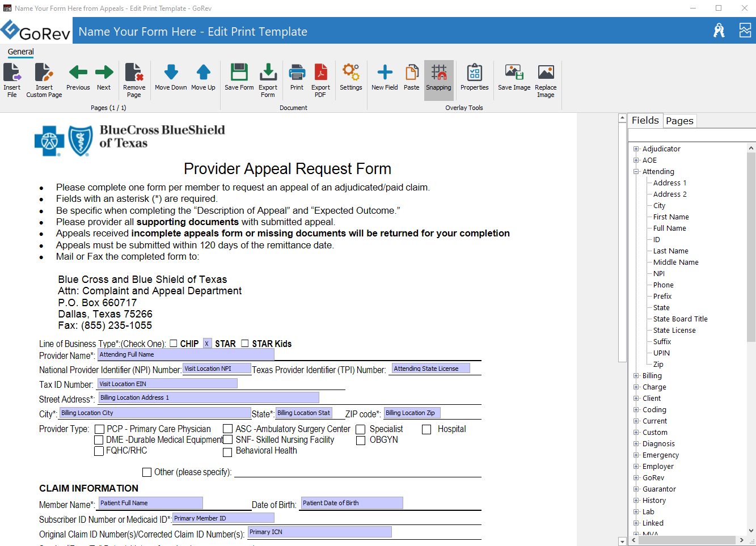Expand the Charge tree node
Image resolution: width=756 pixels, height=546 pixels.
[x=636, y=387]
